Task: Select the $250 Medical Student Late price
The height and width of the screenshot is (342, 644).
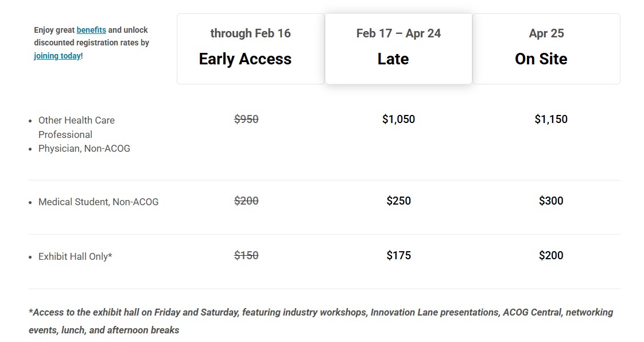Action: pos(398,201)
